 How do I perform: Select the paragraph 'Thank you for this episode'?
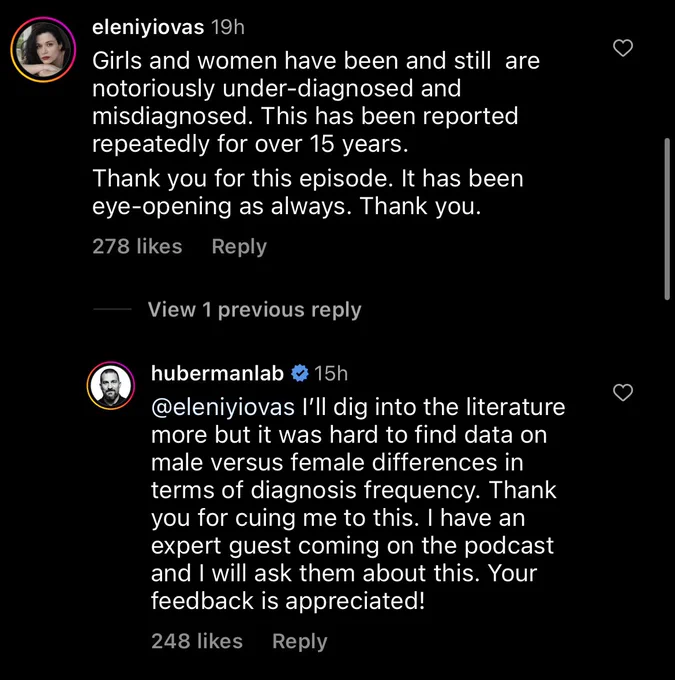[308, 192]
